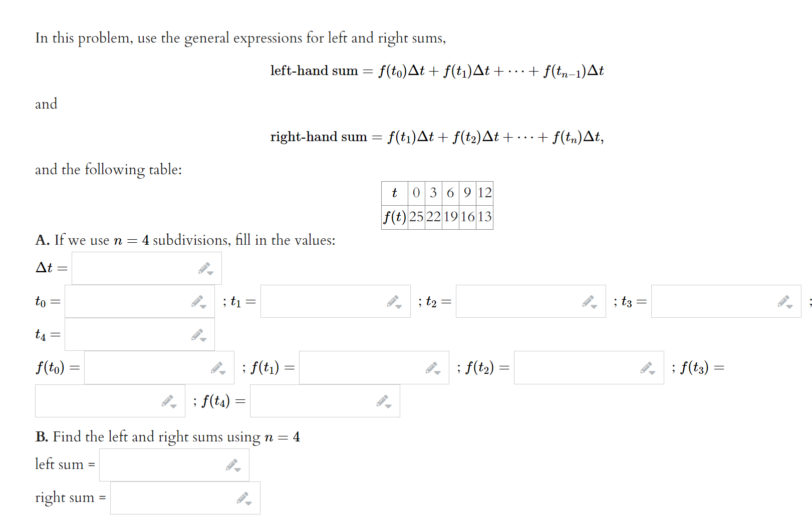Click inside the f(t2) answer box
Screen dimensions: 812x521
(x=576, y=368)
